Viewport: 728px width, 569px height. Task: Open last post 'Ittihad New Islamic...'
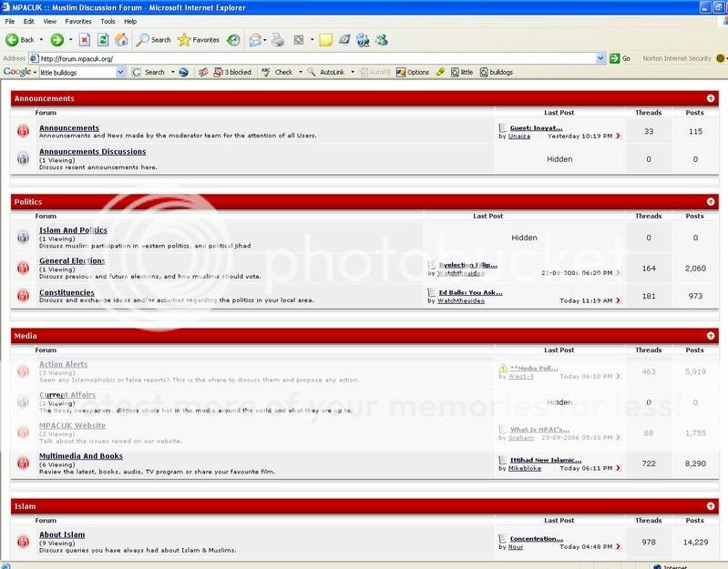[x=546, y=460]
